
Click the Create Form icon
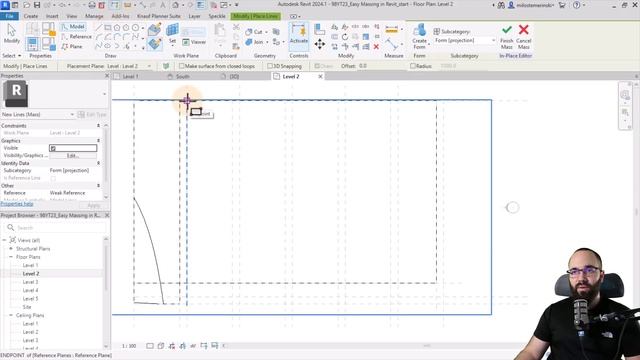(419, 31)
